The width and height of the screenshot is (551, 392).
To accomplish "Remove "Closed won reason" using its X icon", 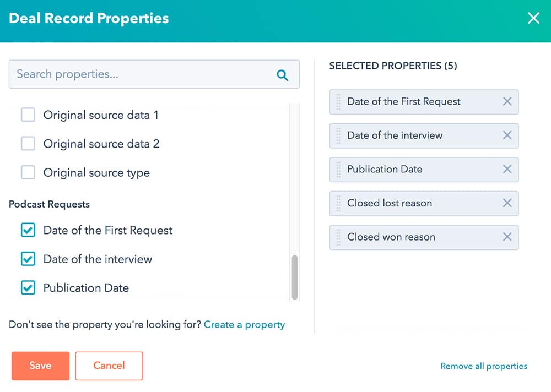I will [x=507, y=237].
